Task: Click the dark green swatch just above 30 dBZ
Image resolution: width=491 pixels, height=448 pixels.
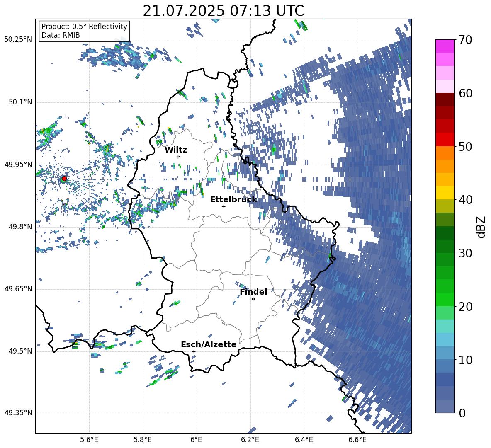Action: click(445, 246)
